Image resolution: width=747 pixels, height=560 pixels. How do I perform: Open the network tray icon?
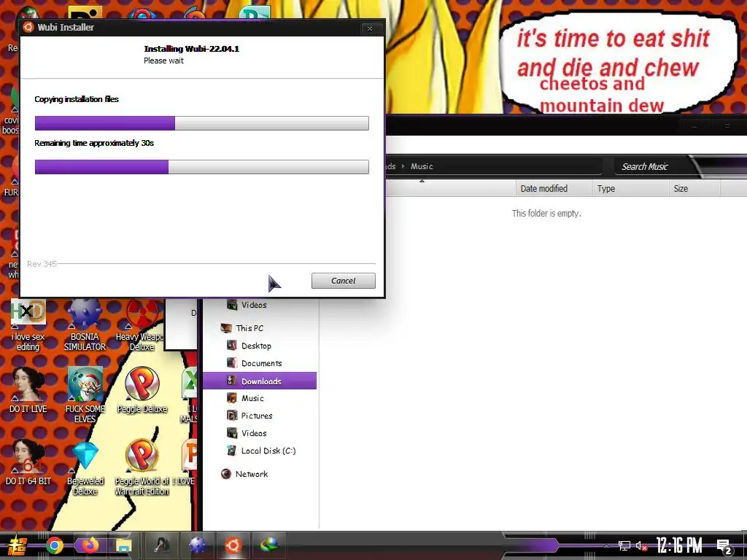point(624,545)
